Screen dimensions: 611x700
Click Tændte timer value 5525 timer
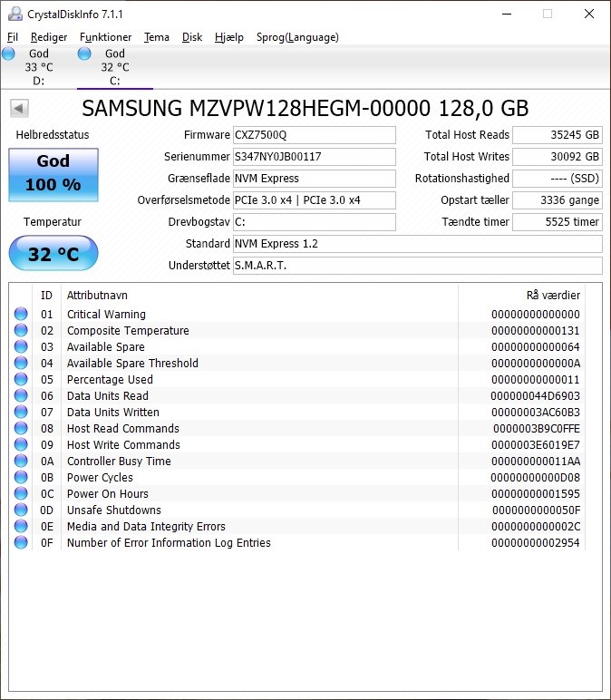coord(558,222)
